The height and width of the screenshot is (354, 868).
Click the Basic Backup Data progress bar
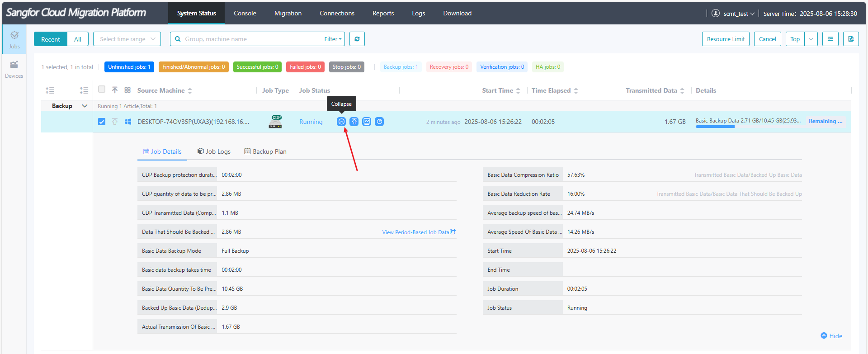tap(748, 127)
